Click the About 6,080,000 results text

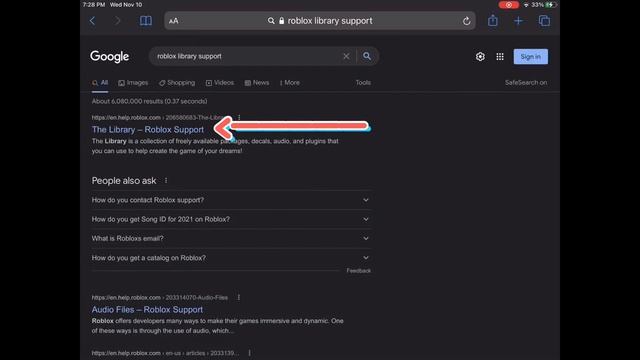[x=149, y=101]
